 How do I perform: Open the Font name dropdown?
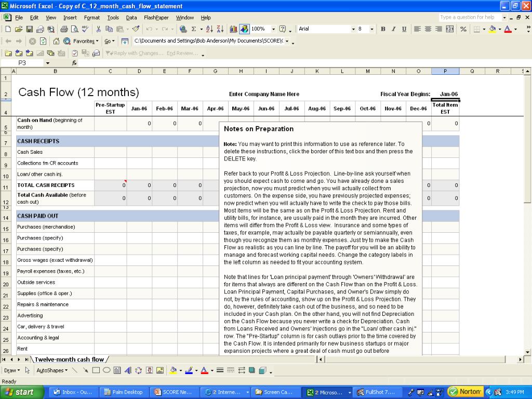[x=353, y=29]
